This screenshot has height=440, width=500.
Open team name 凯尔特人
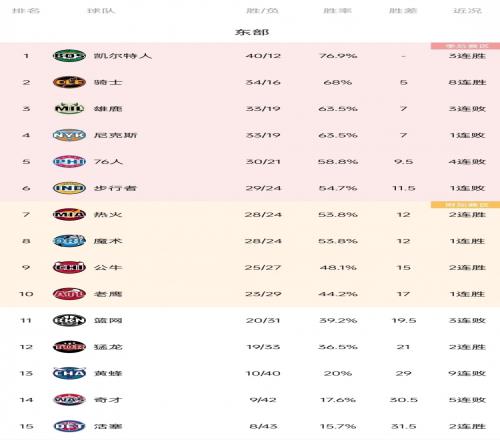[123, 56]
